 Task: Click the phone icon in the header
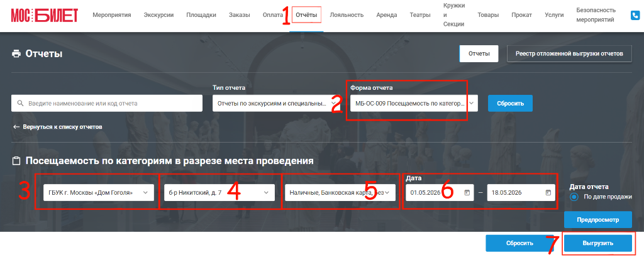coord(635,16)
